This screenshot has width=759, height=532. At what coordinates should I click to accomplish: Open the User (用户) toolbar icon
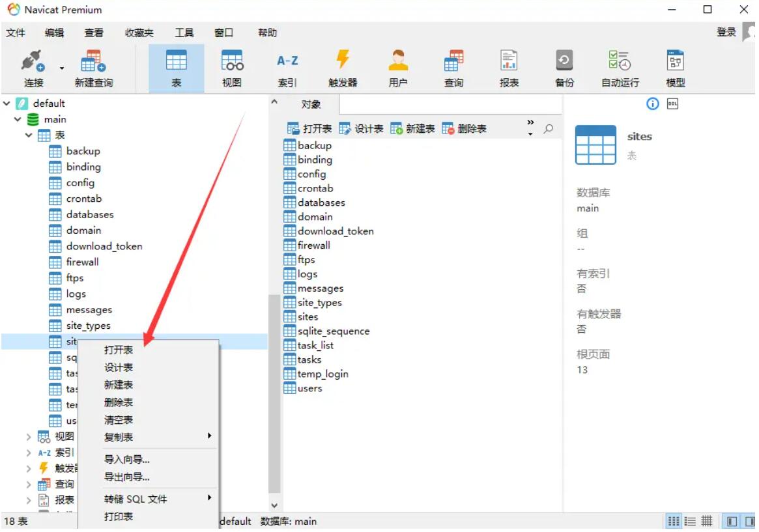pyautogui.click(x=397, y=63)
